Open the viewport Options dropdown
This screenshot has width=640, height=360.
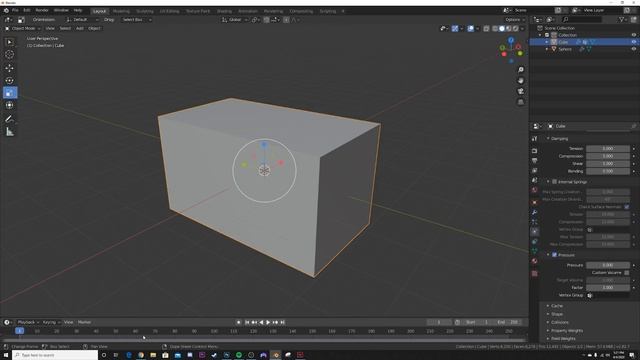click(x=515, y=20)
